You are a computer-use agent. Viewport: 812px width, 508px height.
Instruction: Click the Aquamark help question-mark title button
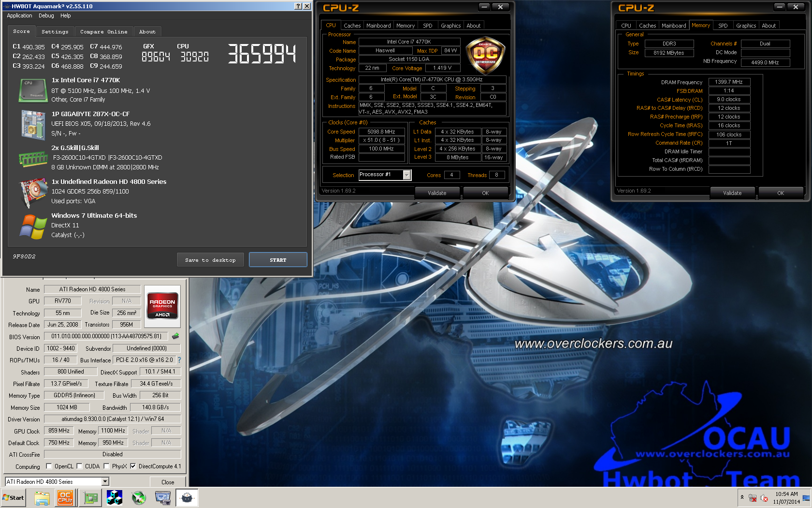click(298, 6)
